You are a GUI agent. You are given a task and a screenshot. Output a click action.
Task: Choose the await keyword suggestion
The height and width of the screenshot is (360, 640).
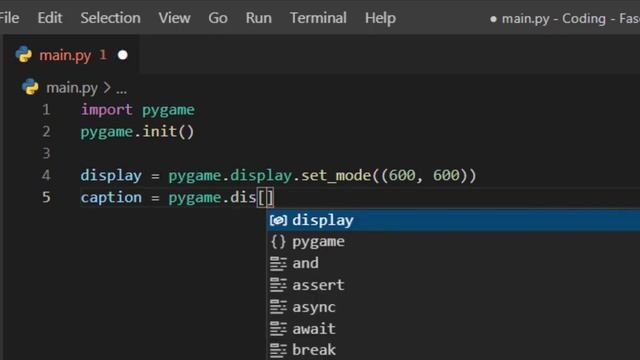click(453, 329)
